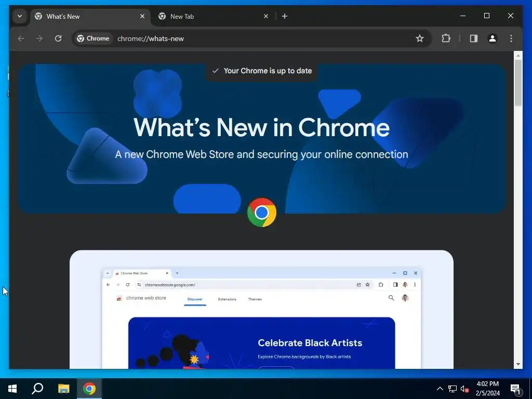Image resolution: width=532 pixels, height=399 pixels.
Task: Maximize the Chrome window
Action: (487, 16)
